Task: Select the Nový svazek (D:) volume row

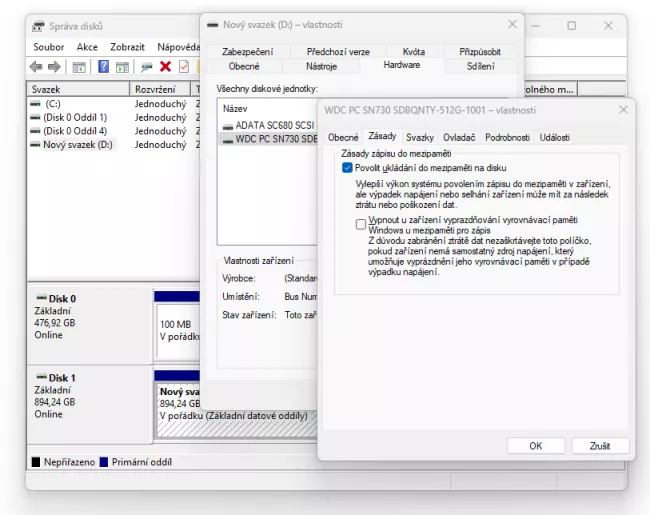Action: [78, 145]
